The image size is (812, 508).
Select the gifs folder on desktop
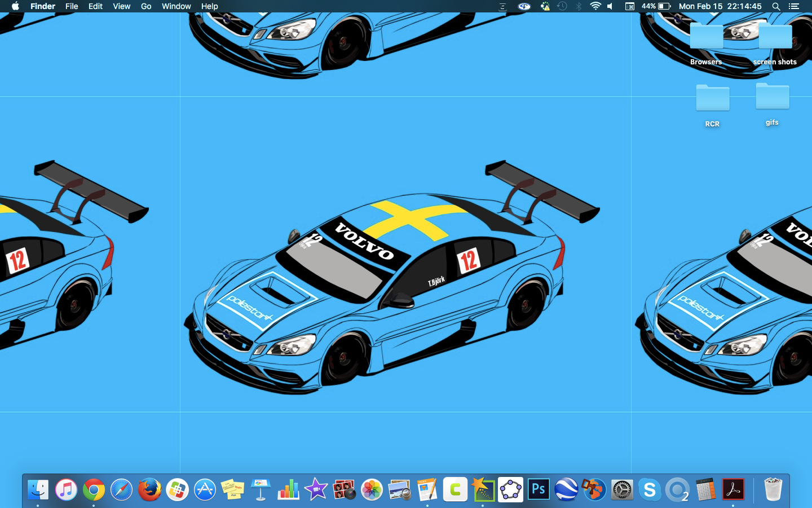(x=772, y=104)
